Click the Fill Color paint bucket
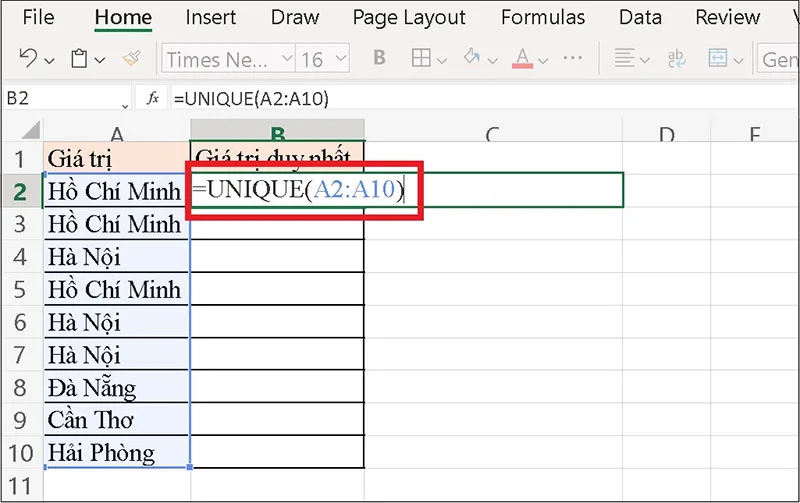 (472, 57)
